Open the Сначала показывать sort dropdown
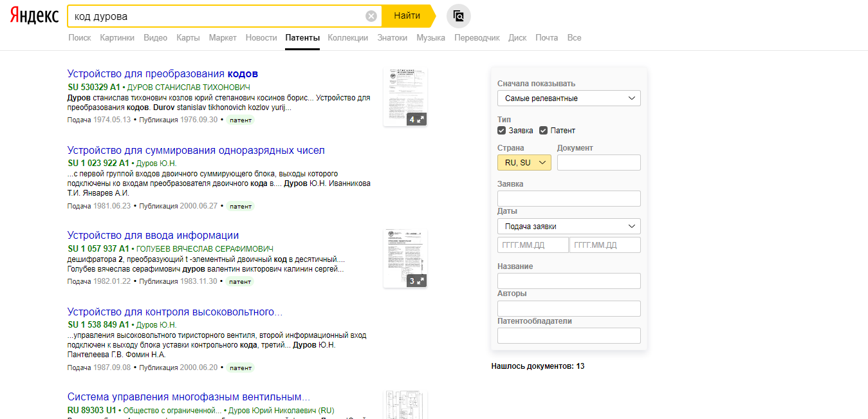The height and width of the screenshot is (419, 868). [x=569, y=98]
